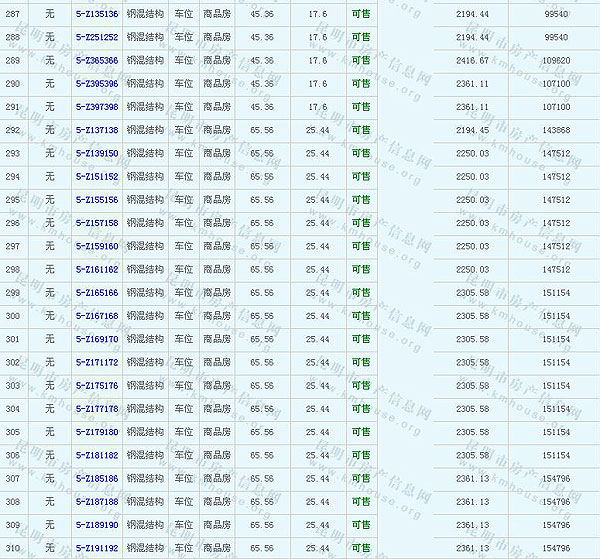Open unit link 5-Z139150

point(96,153)
